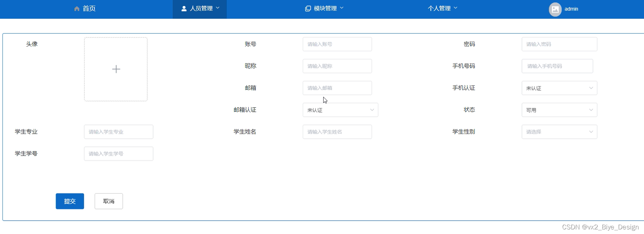Click the 学生专业 label
This screenshot has height=234, width=644.
pyautogui.click(x=26, y=132)
